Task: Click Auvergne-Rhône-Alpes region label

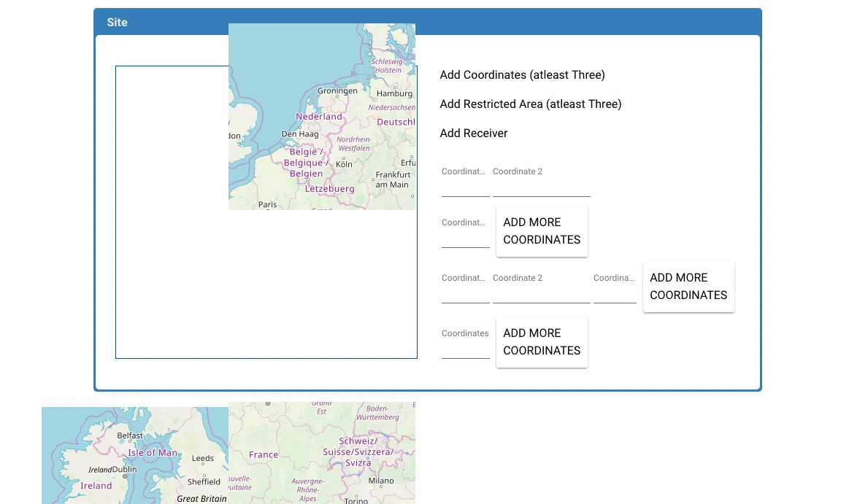Action: coord(308,489)
